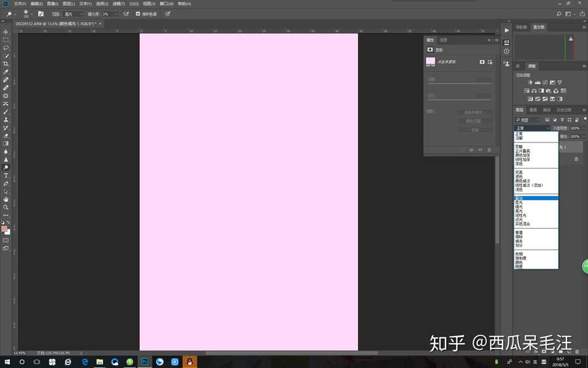588x368 pixels.
Task: Open the Exposure value dropdown arrow
Action: pyautogui.click(x=116, y=14)
